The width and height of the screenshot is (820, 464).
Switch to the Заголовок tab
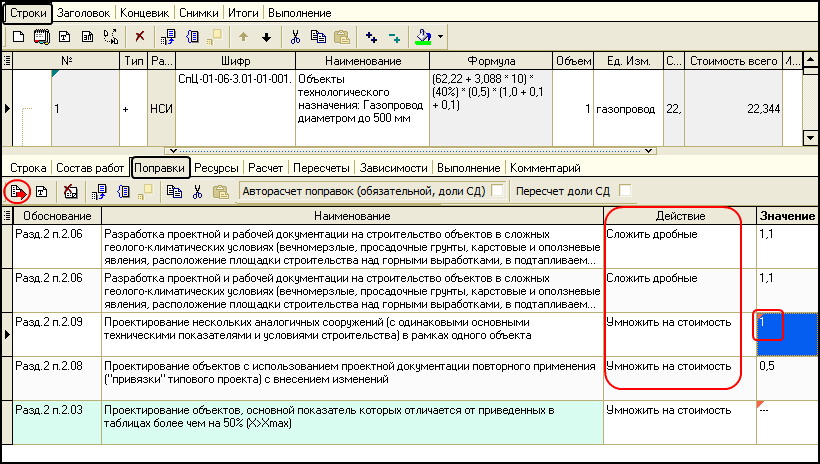click(85, 13)
